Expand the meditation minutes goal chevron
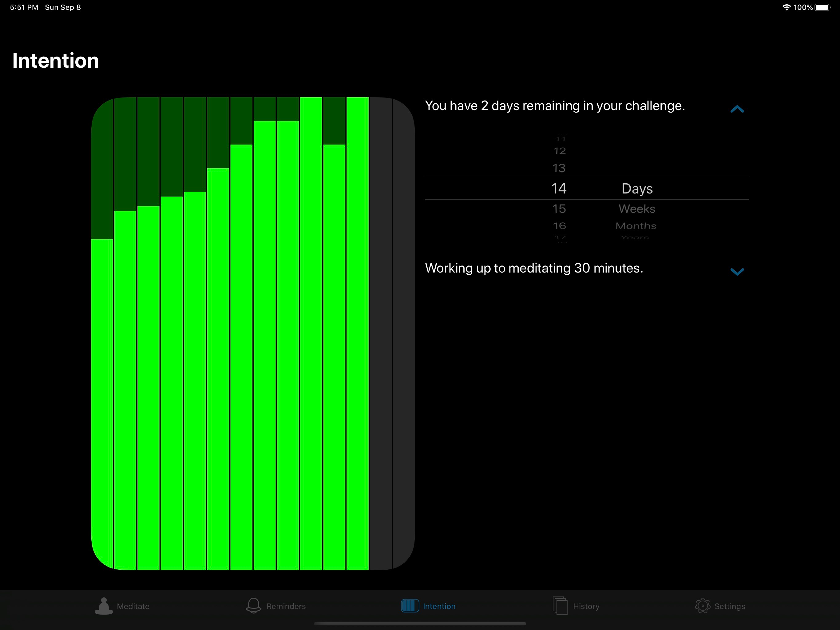The width and height of the screenshot is (840, 630). tap(737, 272)
